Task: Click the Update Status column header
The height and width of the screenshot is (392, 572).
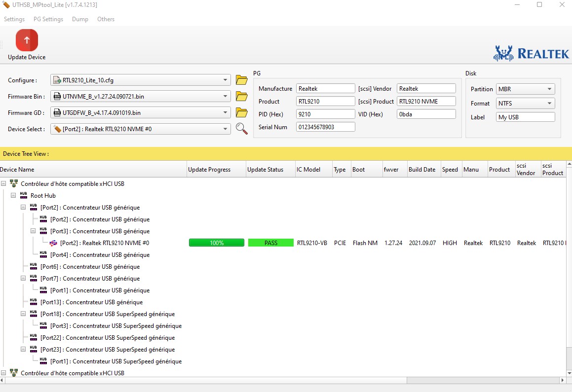Action: 270,170
